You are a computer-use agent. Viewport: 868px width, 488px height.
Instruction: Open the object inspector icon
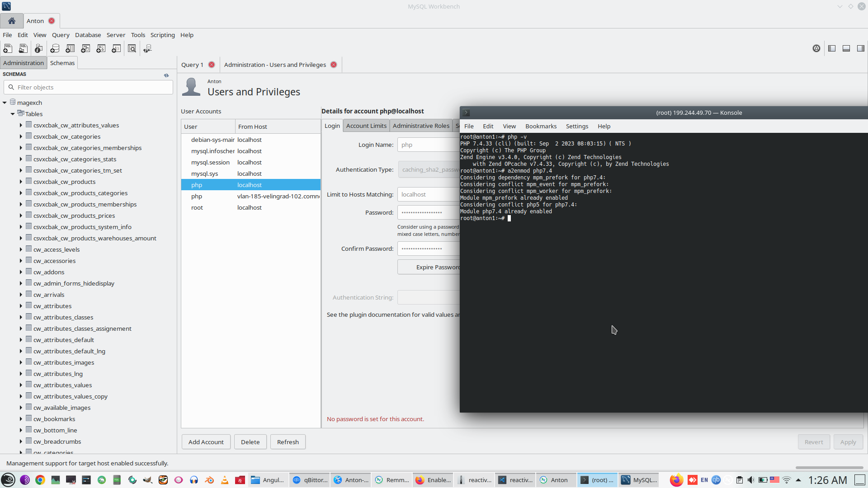38,48
